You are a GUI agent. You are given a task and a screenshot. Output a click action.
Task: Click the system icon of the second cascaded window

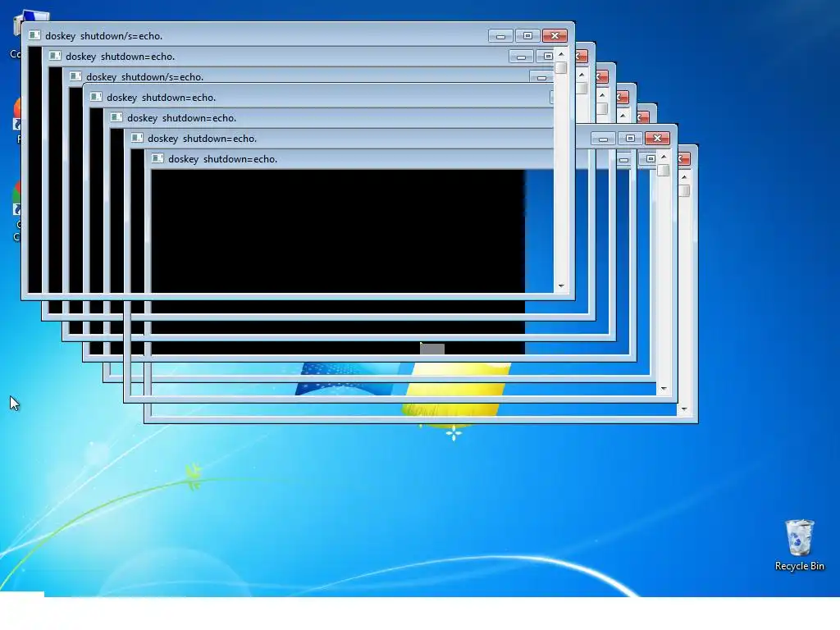click(x=55, y=56)
